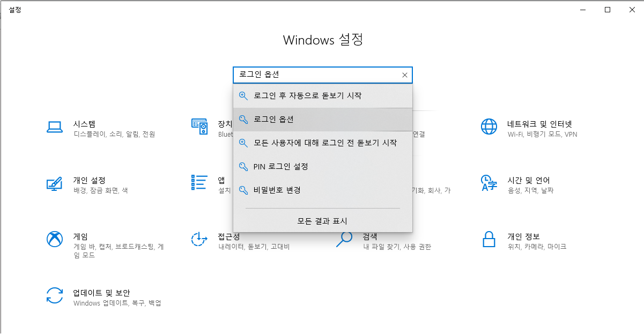Select 로그인 후 자동으로 돋보기 시작 suggestion
Screen dimensions: 644x334
pos(323,96)
